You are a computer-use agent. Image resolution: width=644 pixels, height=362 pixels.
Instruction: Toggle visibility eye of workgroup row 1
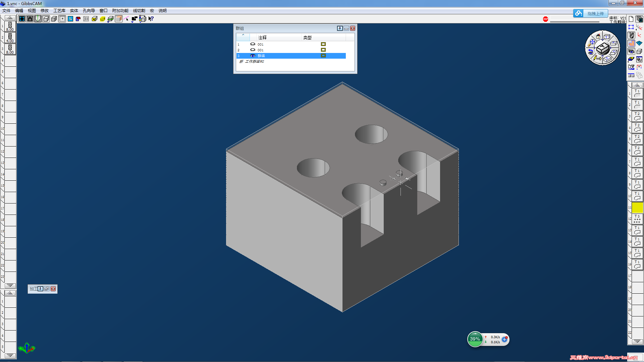(253, 44)
